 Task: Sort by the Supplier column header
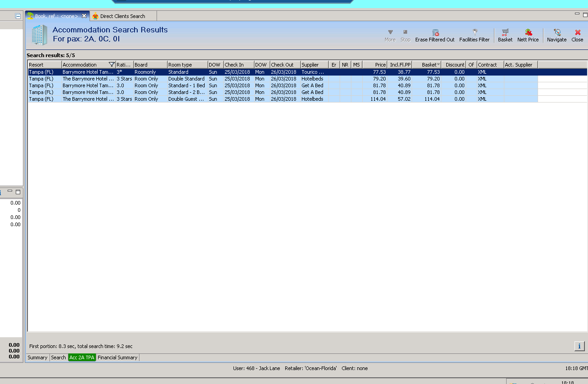(314, 65)
